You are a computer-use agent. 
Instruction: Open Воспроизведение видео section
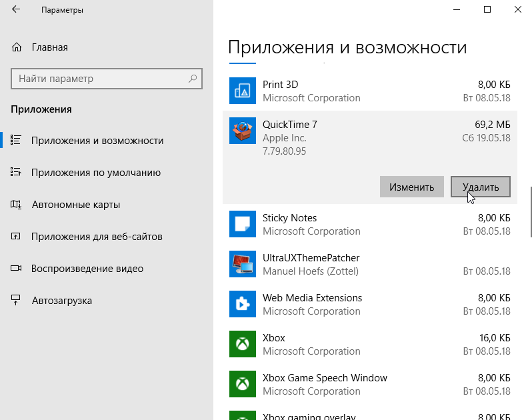point(87,269)
